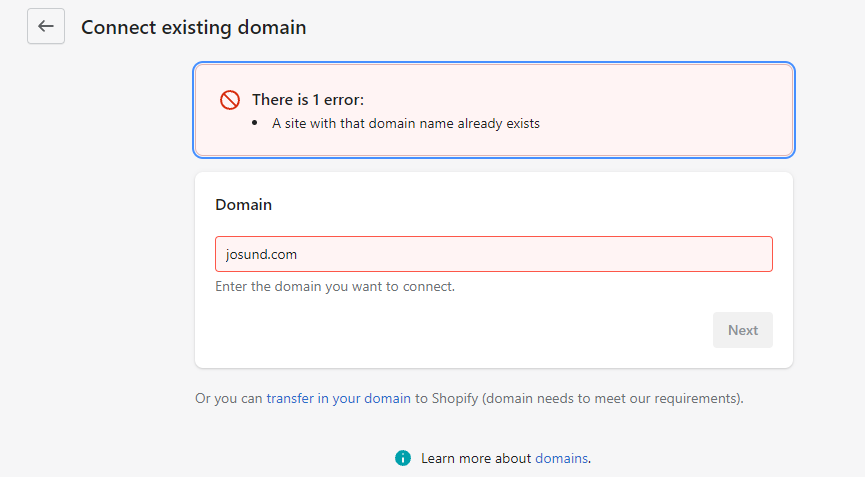Click blank area left of Next button
Viewport: 865px width, 477px height.
(x=450, y=330)
